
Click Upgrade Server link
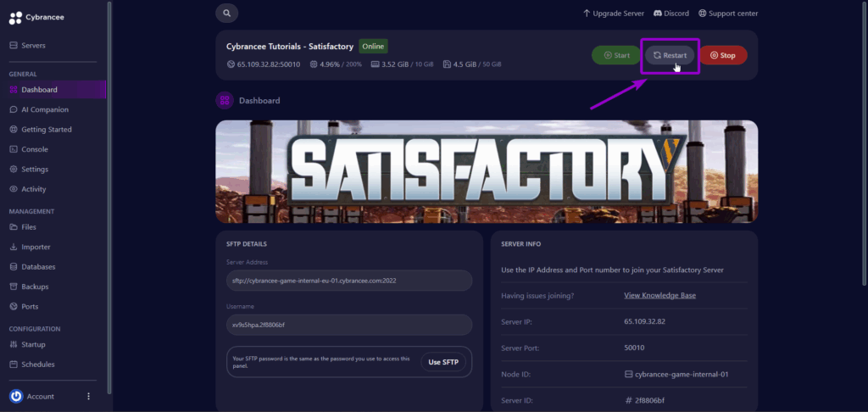pyautogui.click(x=614, y=14)
